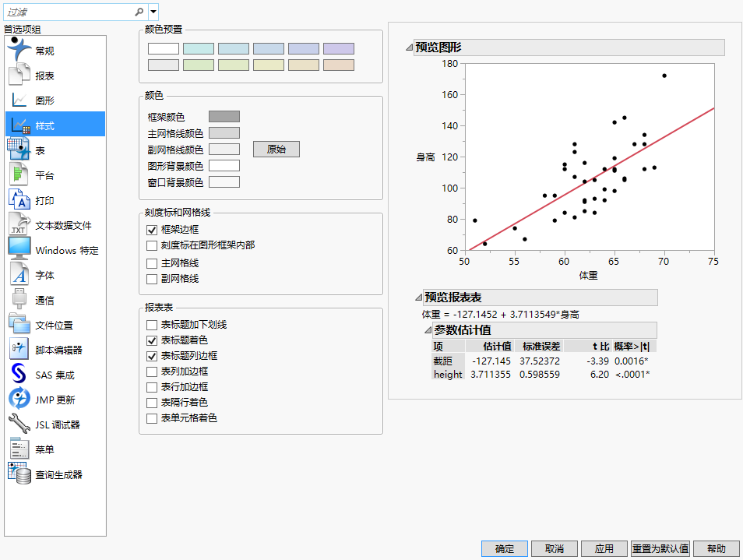Uncheck the 表标题列边框 checkbox

(152, 356)
